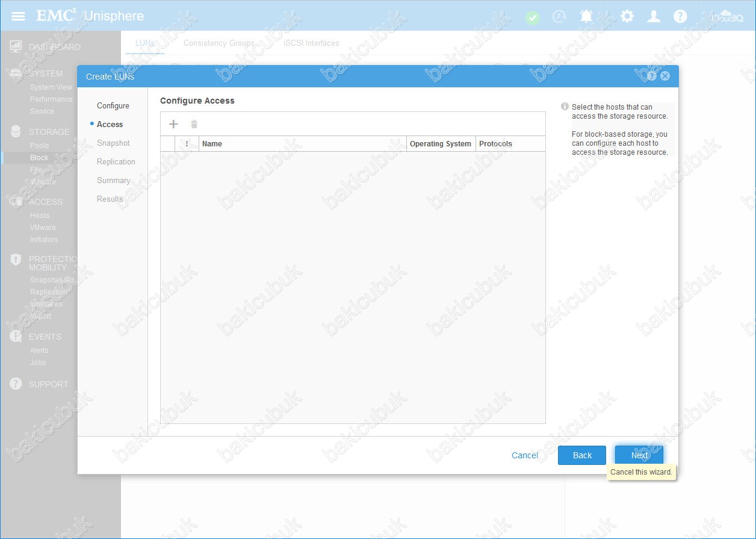756x539 pixels.
Task: Switch to the iSCSI Interfaces tab
Action: coord(311,43)
